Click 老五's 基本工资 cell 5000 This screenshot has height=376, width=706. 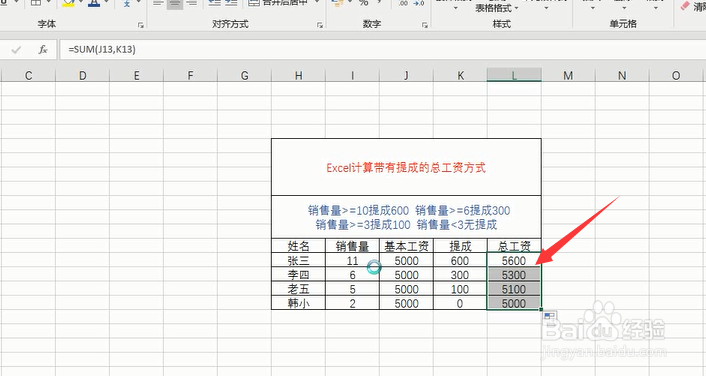point(407,289)
